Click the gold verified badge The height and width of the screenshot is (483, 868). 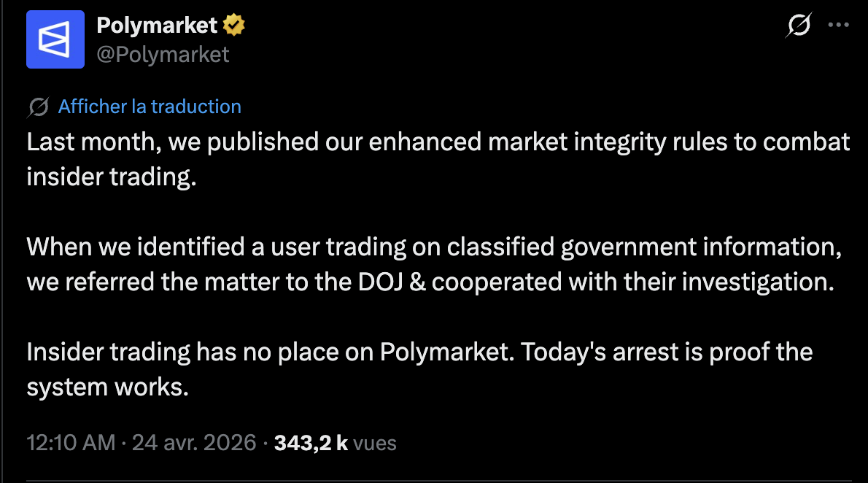click(234, 26)
